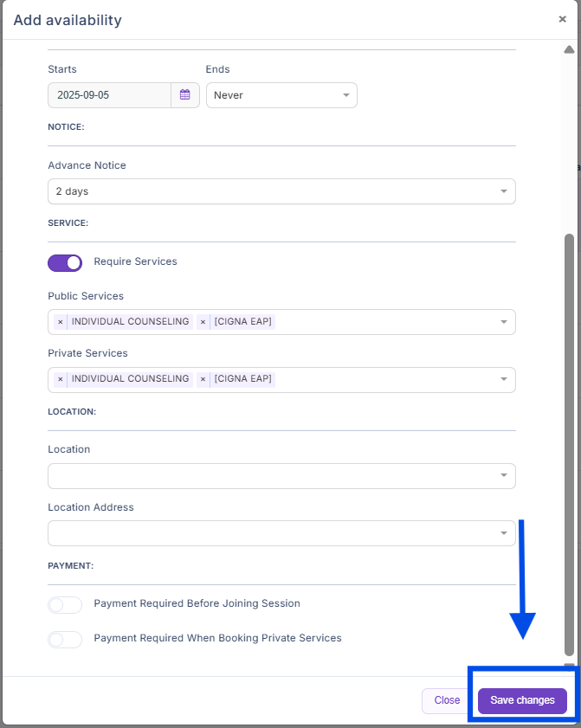
Task: Click the scrollbar up arrow
Action: (x=569, y=49)
